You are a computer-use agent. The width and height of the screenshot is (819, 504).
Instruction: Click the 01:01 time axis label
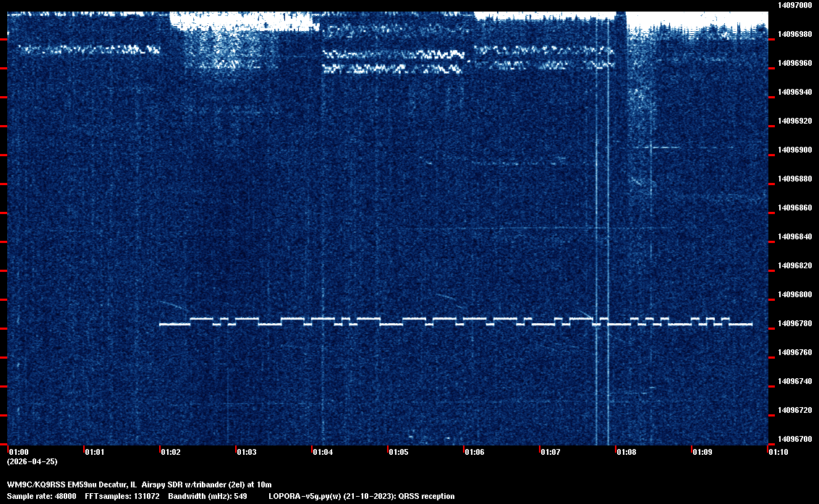(95, 452)
